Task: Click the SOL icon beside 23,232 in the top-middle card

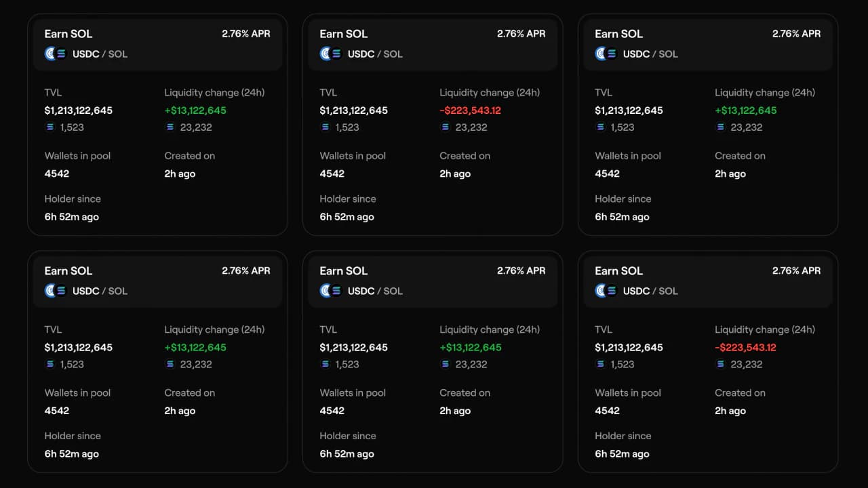Action: pyautogui.click(x=445, y=127)
